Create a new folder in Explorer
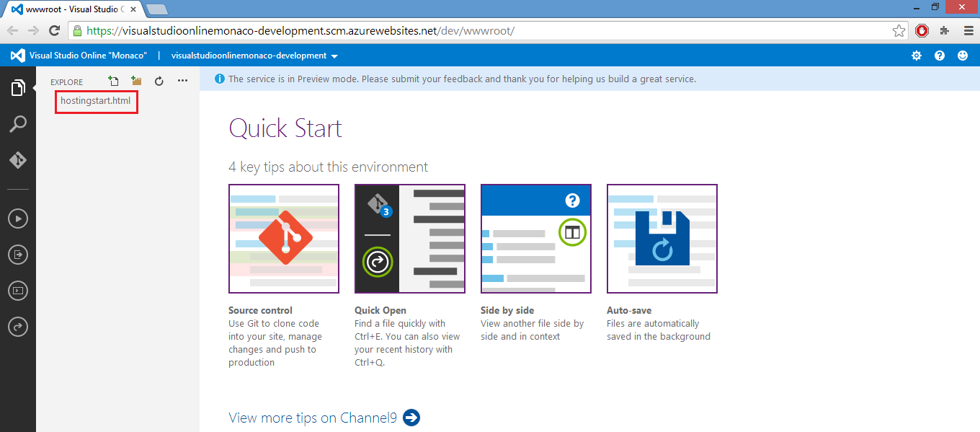Image resolution: width=980 pixels, height=432 pixels. pyautogui.click(x=135, y=81)
